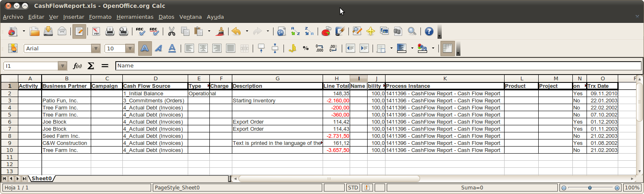Align cell text right
644x194 pixels.
point(216,48)
